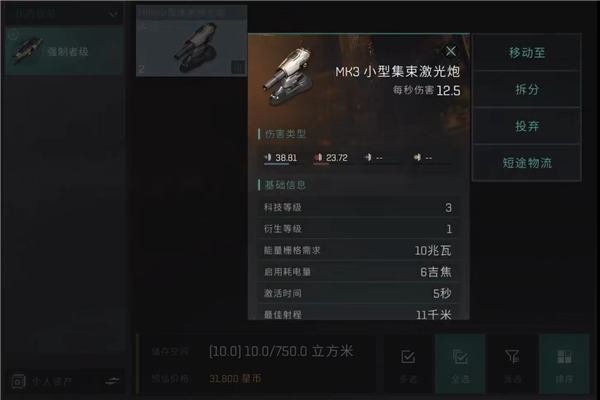Viewport: 600px width, 400px height.
Task: Toggle 全选 select-all icon
Action: pyautogui.click(x=460, y=357)
